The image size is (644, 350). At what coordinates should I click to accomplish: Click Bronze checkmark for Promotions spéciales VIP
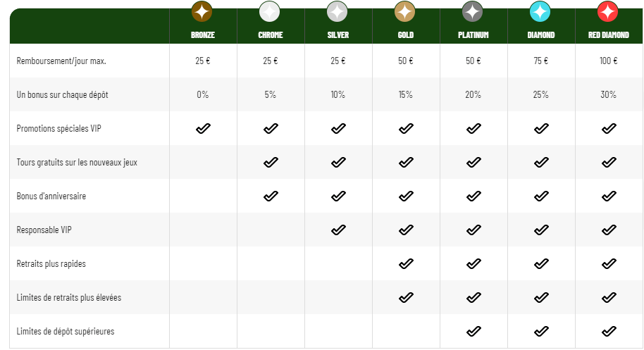(203, 128)
